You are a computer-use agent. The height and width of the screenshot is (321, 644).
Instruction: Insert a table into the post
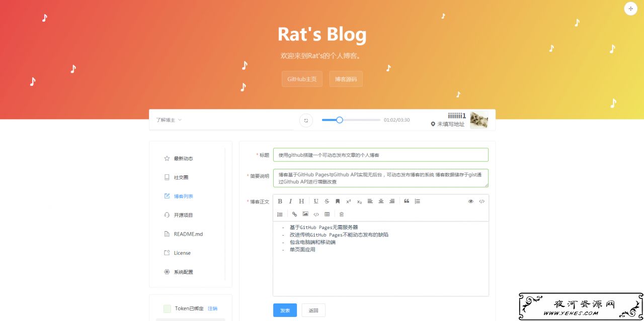pos(327,215)
